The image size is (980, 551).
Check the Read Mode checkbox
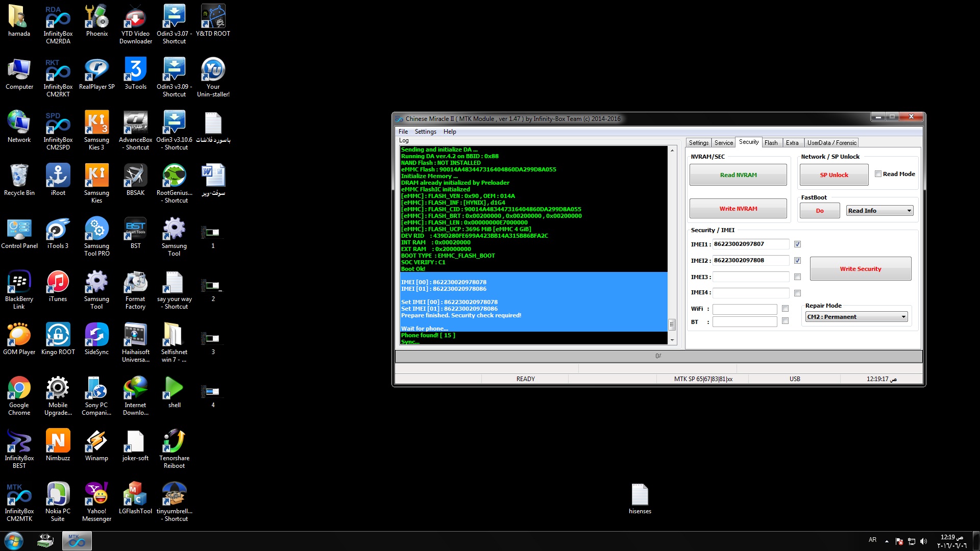coord(878,174)
